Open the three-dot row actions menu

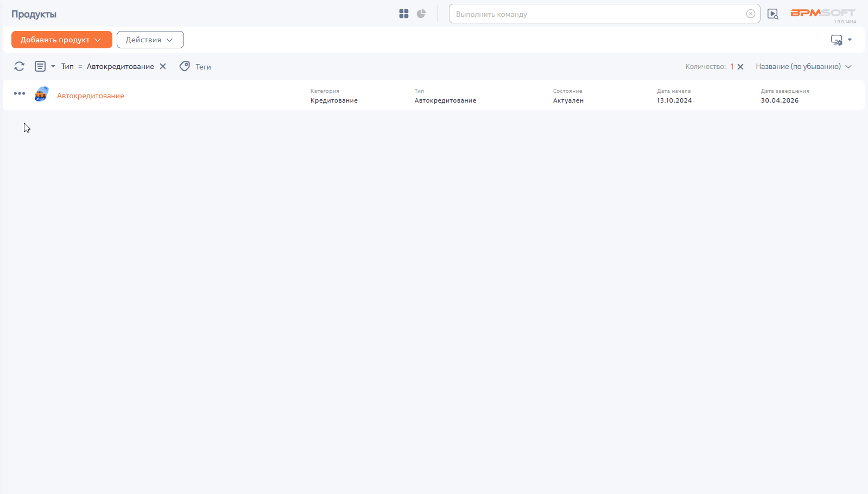[x=20, y=93]
